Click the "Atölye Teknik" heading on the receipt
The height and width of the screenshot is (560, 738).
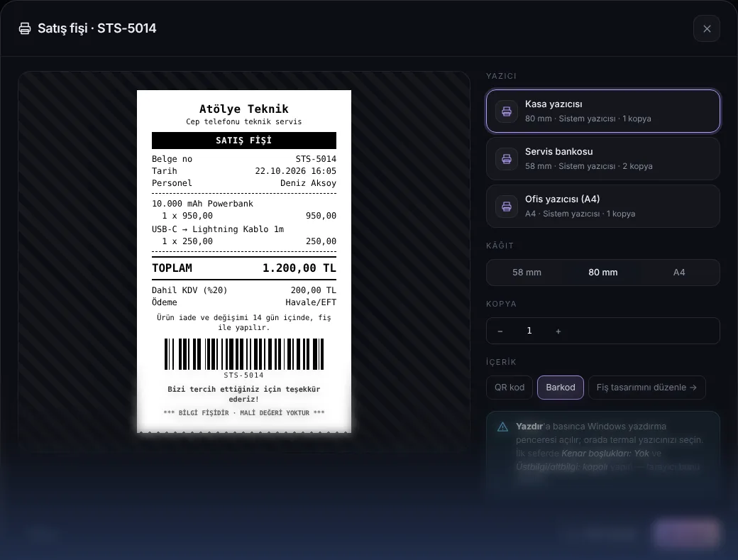click(244, 109)
